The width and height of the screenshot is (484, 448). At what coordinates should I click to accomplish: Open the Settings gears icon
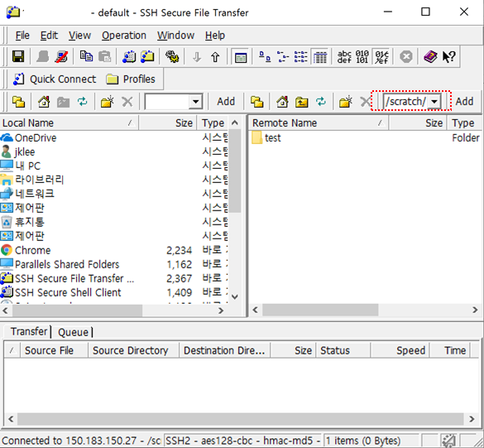[x=172, y=56]
